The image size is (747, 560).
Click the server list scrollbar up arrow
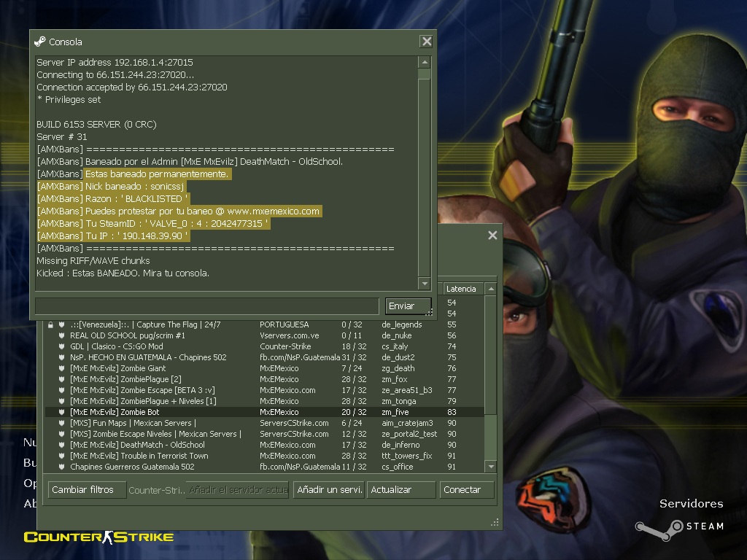click(x=491, y=289)
